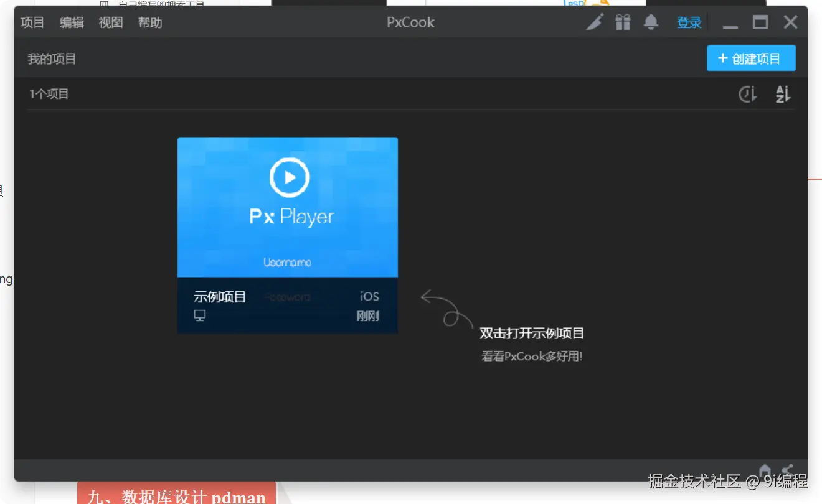Select the Px Player project thumbnail
The width and height of the screenshot is (822, 504).
coord(288,207)
